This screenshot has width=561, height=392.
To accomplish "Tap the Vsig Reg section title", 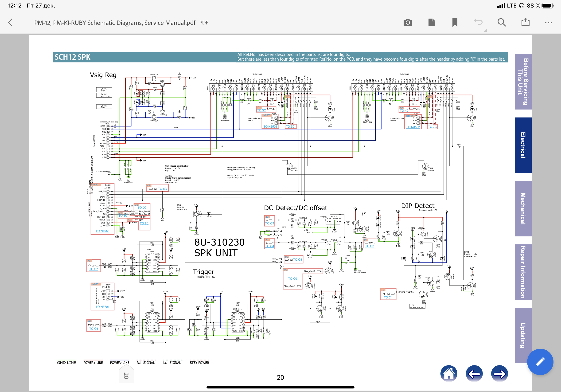I will [x=103, y=75].
